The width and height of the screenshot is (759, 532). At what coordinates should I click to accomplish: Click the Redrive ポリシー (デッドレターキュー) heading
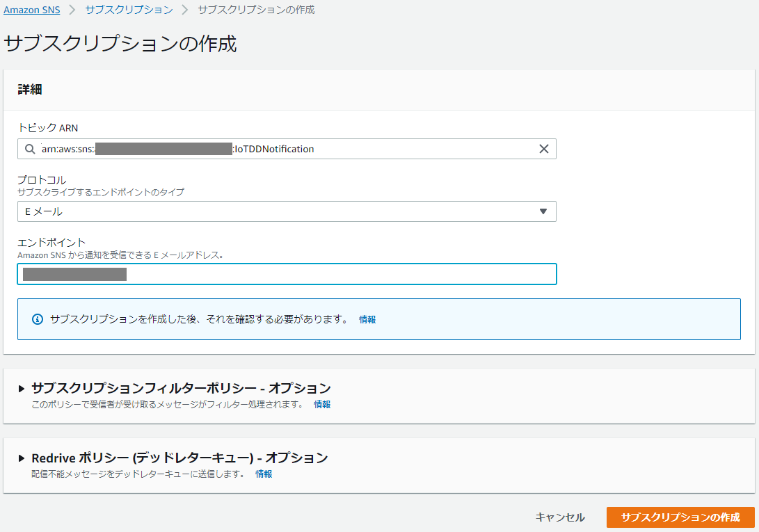coord(179,458)
